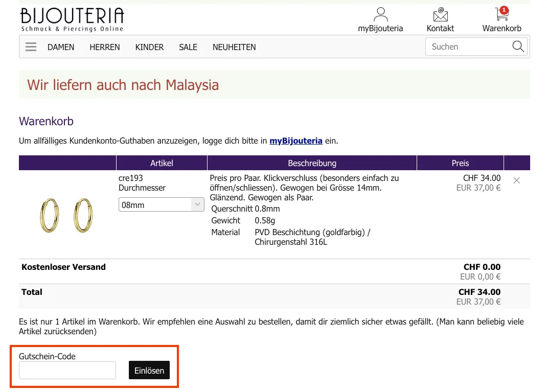Viewport: 547px width, 392px height.
Task: Click the Preis column header
Action: 460,163
